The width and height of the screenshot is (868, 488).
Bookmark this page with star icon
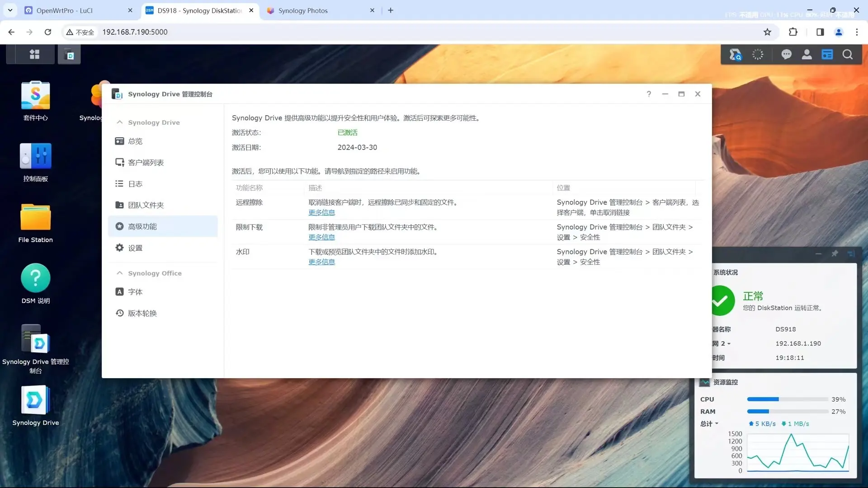pyautogui.click(x=767, y=32)
